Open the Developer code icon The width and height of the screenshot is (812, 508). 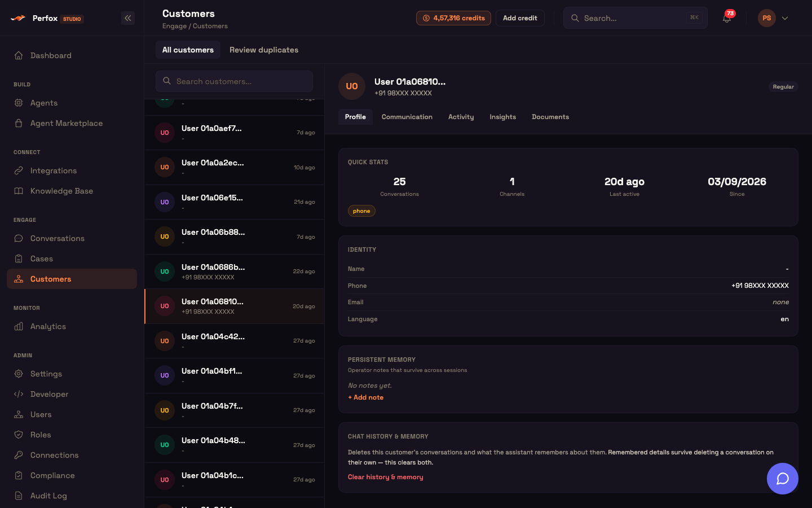(19, 394)
